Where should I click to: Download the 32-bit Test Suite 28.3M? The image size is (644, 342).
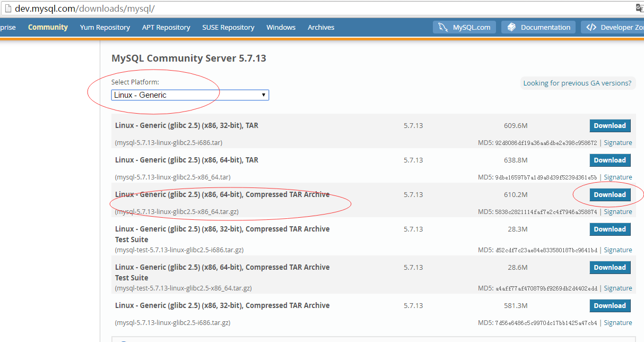coord(610,229)
